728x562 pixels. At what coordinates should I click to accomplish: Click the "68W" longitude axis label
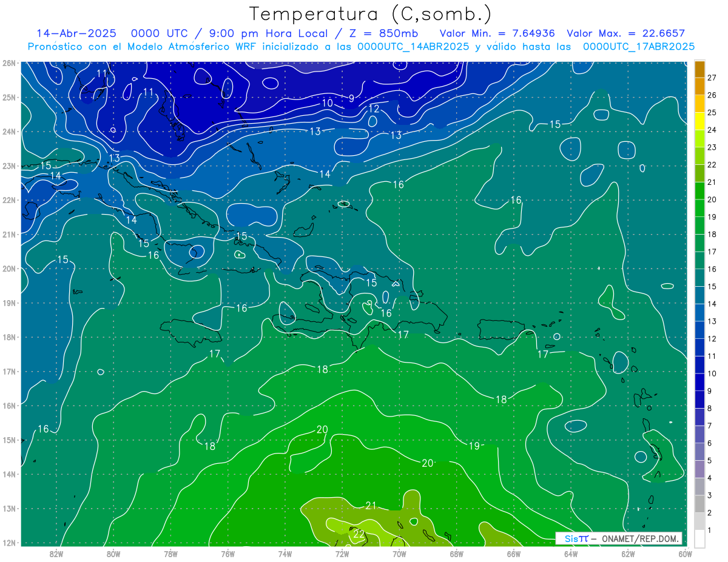456,554
